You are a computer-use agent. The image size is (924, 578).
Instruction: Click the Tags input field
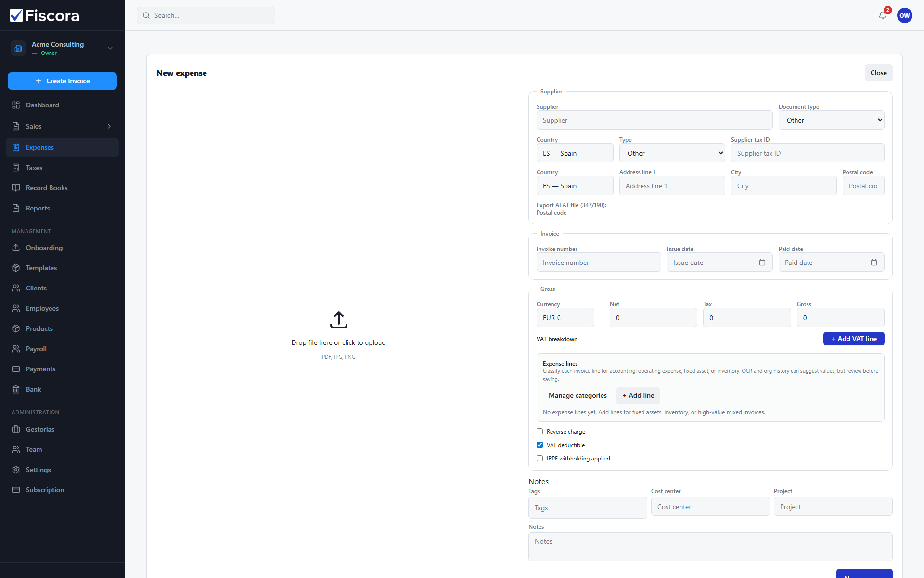[588, 508]
